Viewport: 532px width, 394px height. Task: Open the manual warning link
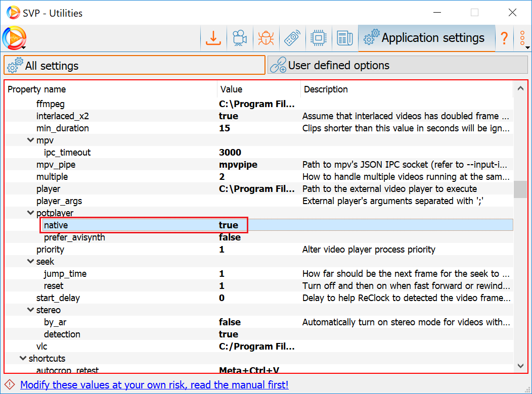point(154,385)
